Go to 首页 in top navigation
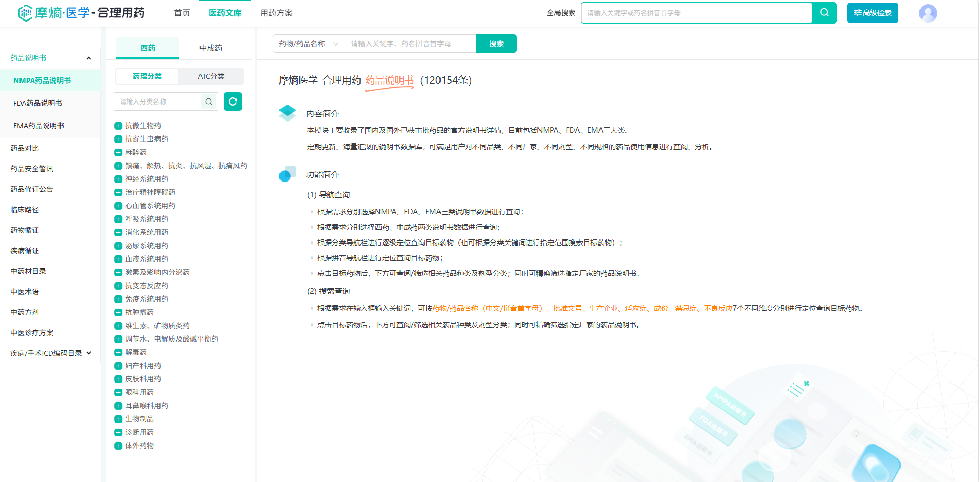The image size is (980, 482). coord(182,13)
